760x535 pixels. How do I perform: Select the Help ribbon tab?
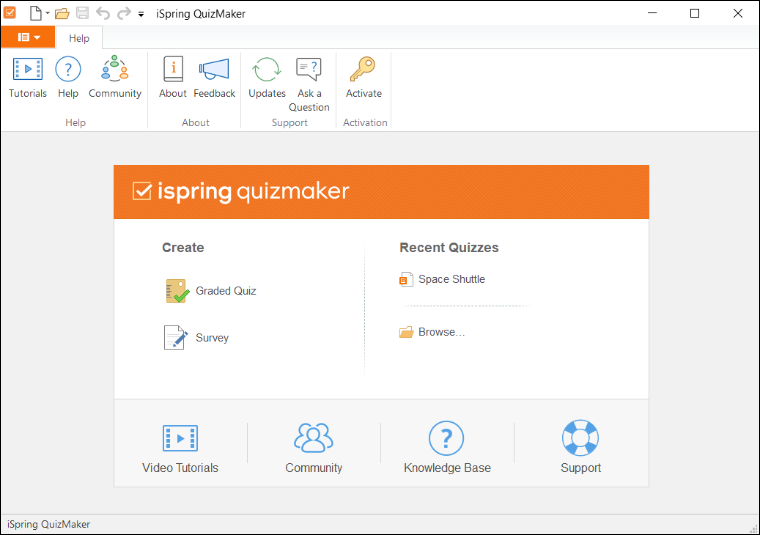[x=79, y=38]
